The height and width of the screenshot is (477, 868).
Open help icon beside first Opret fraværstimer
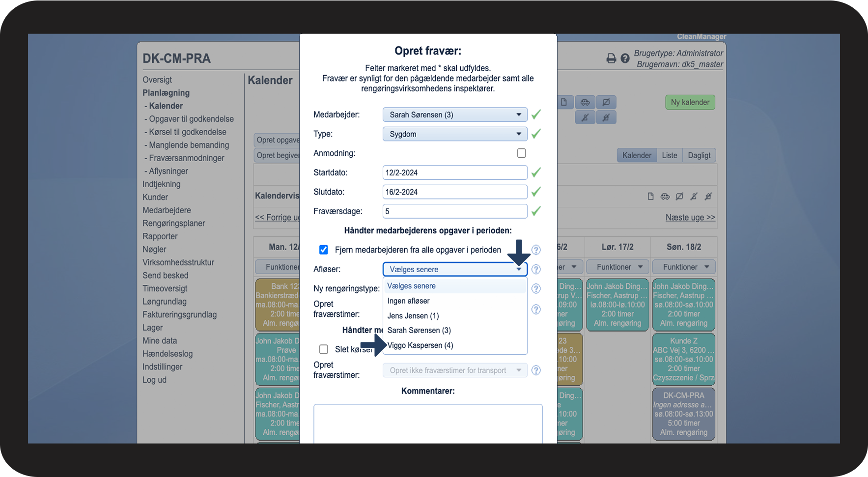536,309
